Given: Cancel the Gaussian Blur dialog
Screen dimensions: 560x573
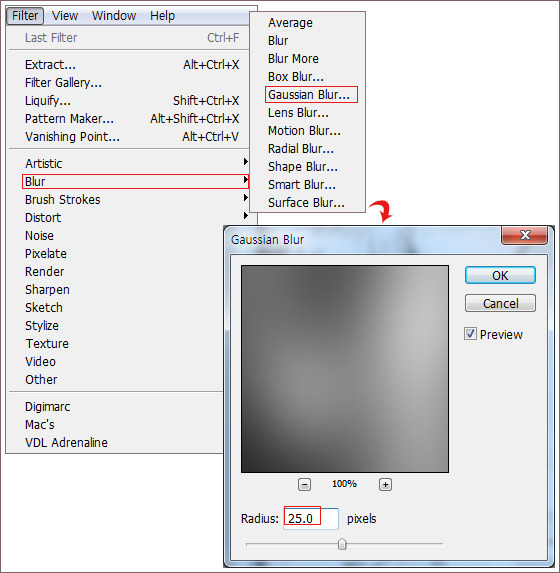Looking at the screenshot, I should [500, 303].
